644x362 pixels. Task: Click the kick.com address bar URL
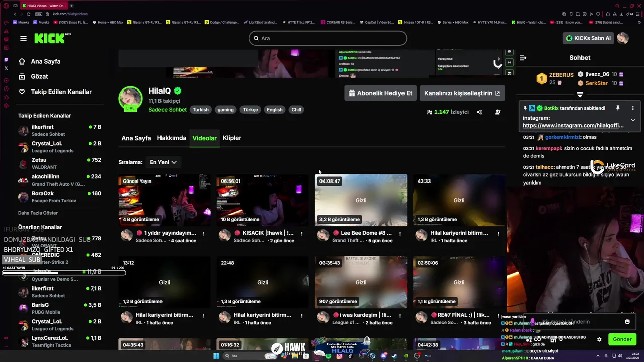(70, 14)
